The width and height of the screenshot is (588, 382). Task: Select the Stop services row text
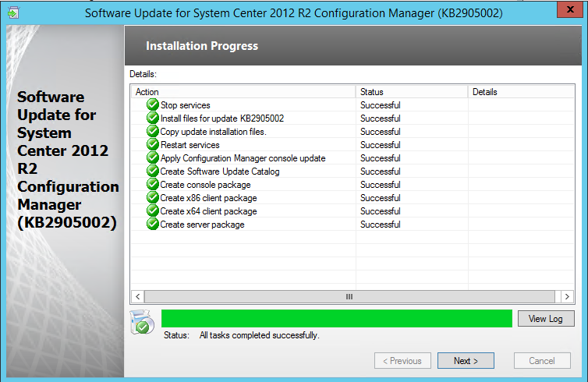(186, 105)
